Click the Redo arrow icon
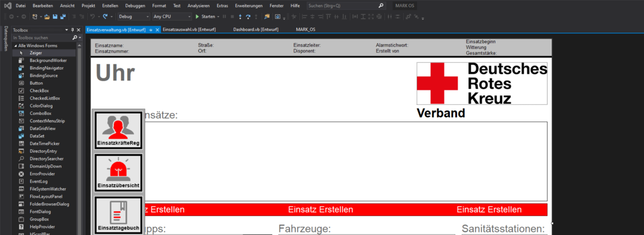Screen dimensions: 644x235 point(105,17)
